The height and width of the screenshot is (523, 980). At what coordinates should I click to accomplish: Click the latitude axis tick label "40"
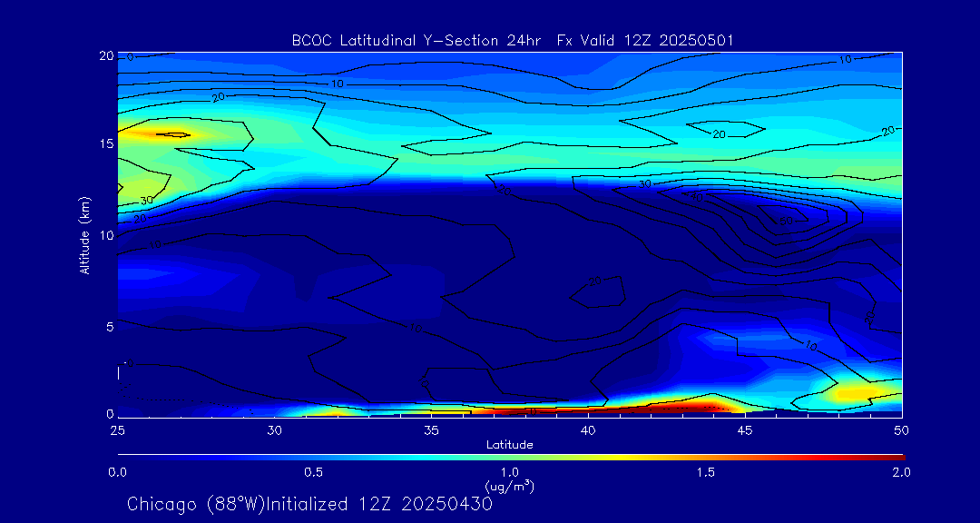tap(587, 430)
